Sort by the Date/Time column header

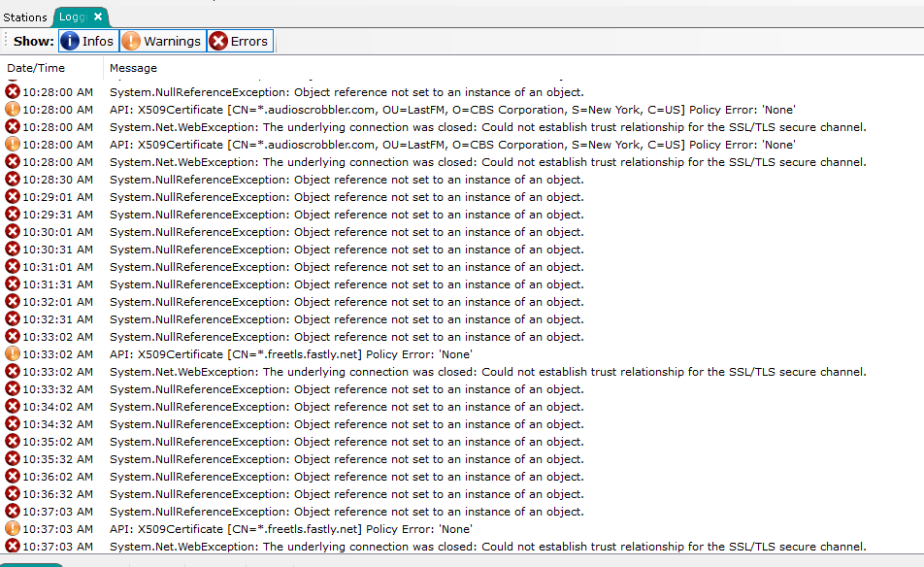click(37, 68)
